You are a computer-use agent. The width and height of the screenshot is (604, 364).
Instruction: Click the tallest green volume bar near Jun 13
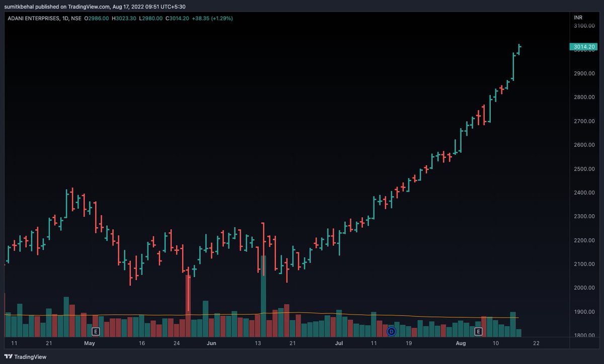(263, 296)
